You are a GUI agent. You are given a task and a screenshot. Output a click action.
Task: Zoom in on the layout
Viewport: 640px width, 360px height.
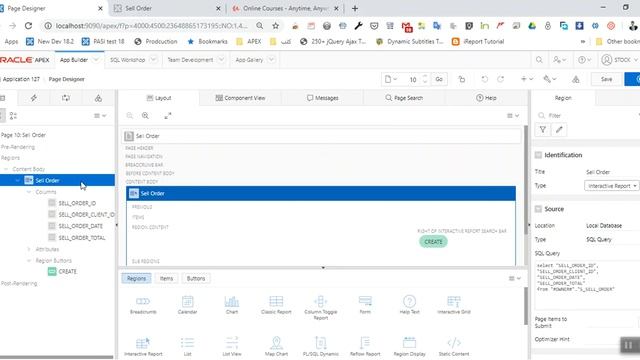(x=145, y=116)
